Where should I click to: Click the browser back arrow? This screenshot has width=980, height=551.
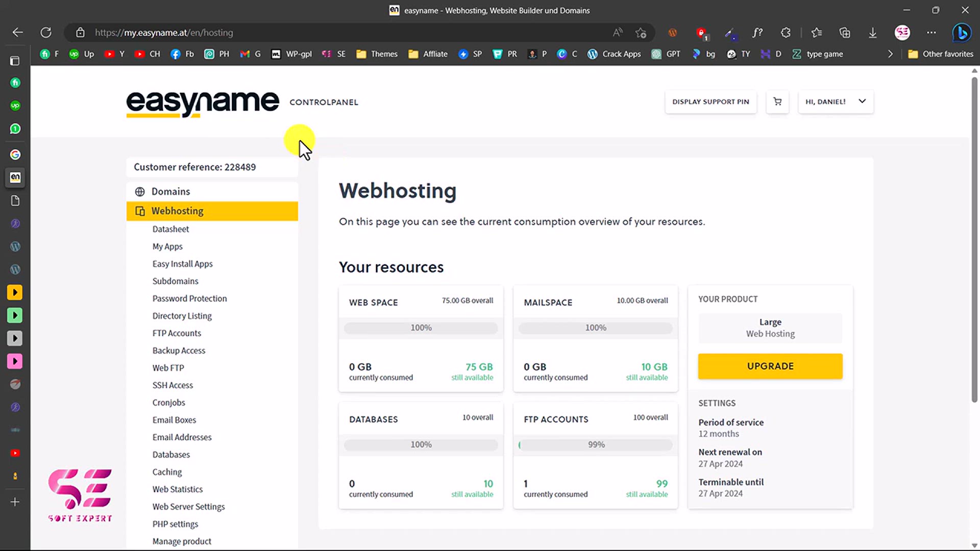click(x=18, y=33)
